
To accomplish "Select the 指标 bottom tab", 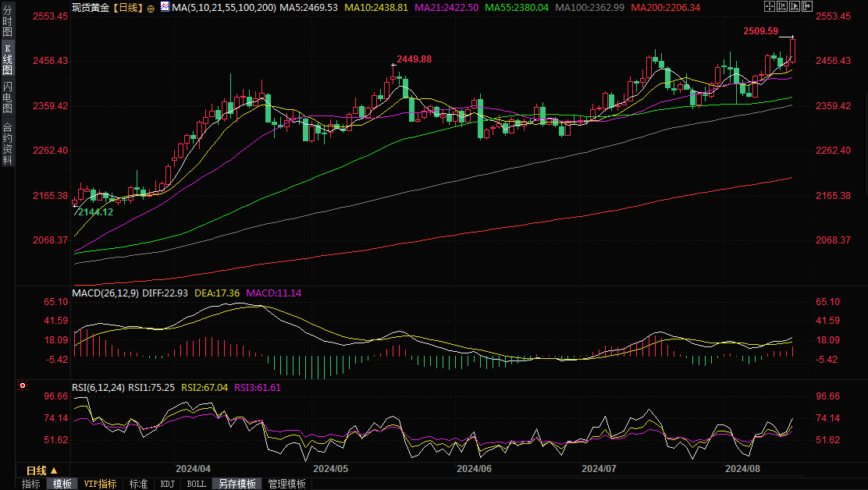I will tap(31, 484).
